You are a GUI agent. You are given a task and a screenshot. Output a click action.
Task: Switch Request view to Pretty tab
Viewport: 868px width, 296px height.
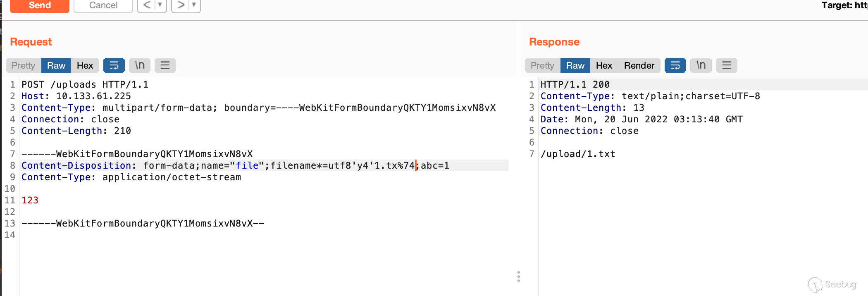[x=23, y=65]
